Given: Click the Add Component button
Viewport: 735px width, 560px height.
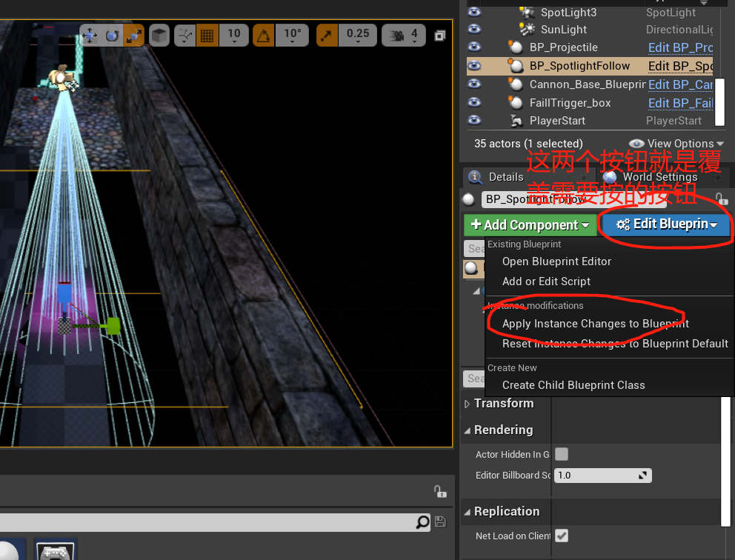Looking at the screenshot, I should click(x=530, y=225).
